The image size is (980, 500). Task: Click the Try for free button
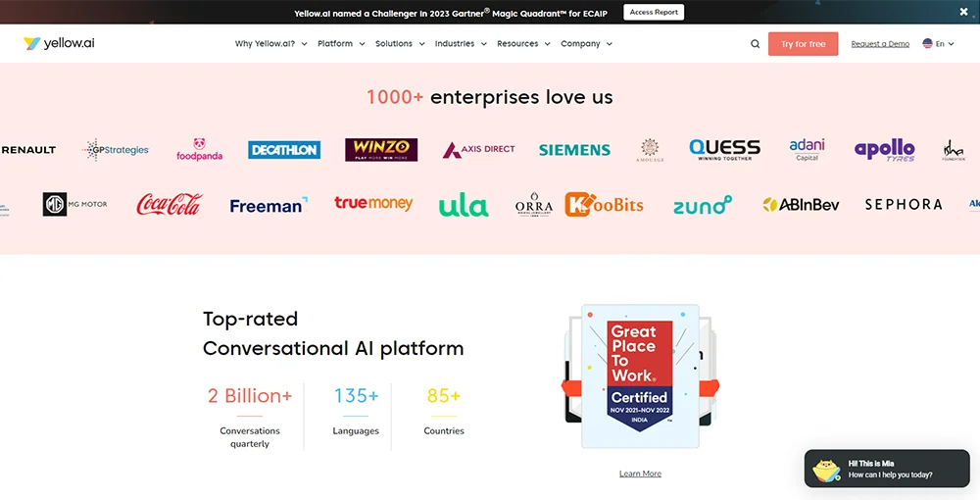click(804, 44)
